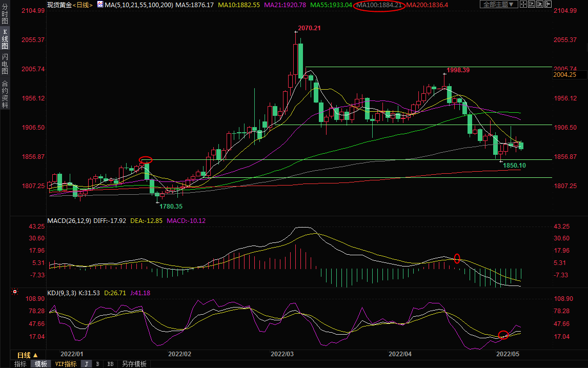Click the 另存模板 save template button

coord(133,364)
